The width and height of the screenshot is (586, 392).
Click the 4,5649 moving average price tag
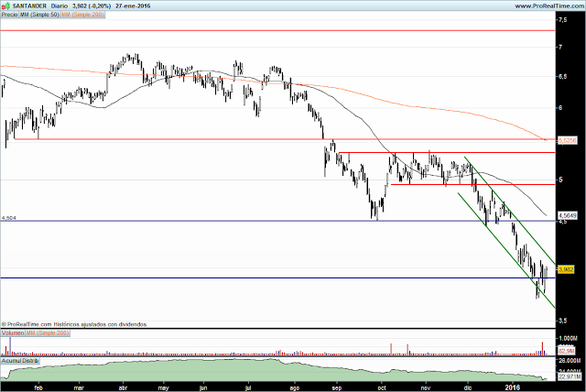click(567, 215)
